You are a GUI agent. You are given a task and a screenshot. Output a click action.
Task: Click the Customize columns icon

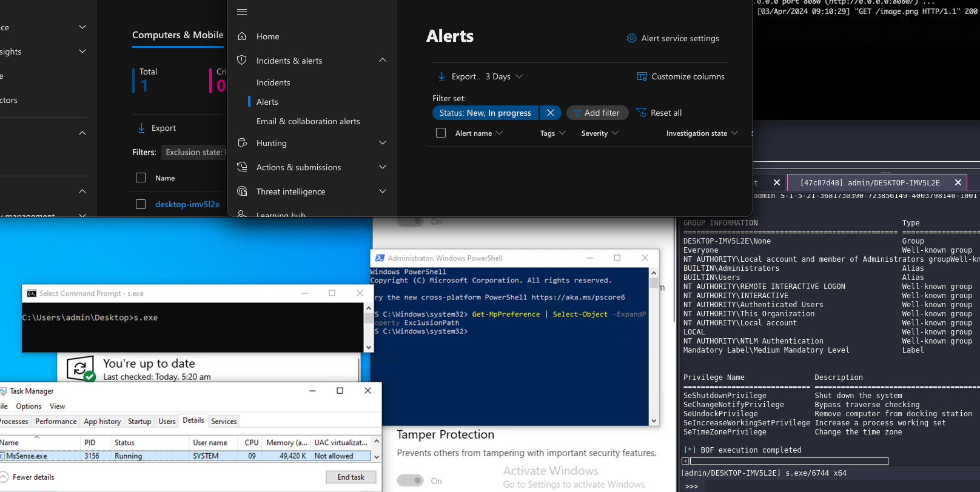click(x=642, y=76)
